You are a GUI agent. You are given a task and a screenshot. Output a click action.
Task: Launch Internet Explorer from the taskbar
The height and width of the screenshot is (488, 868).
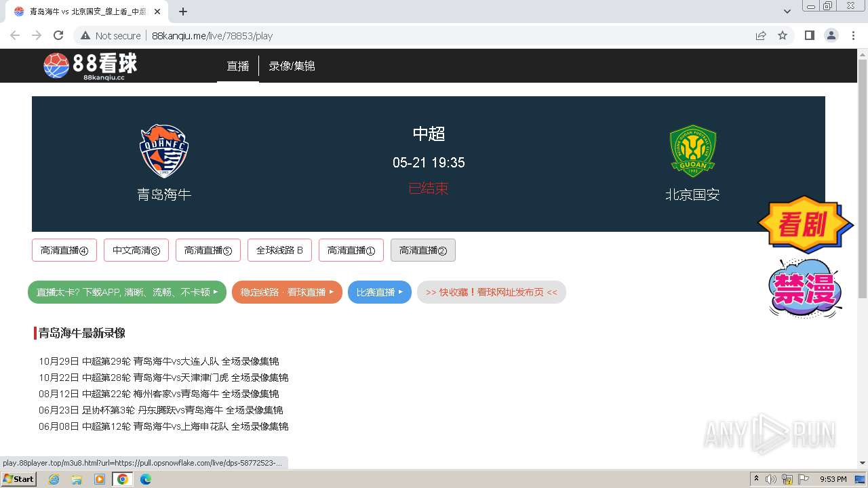pyautogui.click(x=54, y=479)
